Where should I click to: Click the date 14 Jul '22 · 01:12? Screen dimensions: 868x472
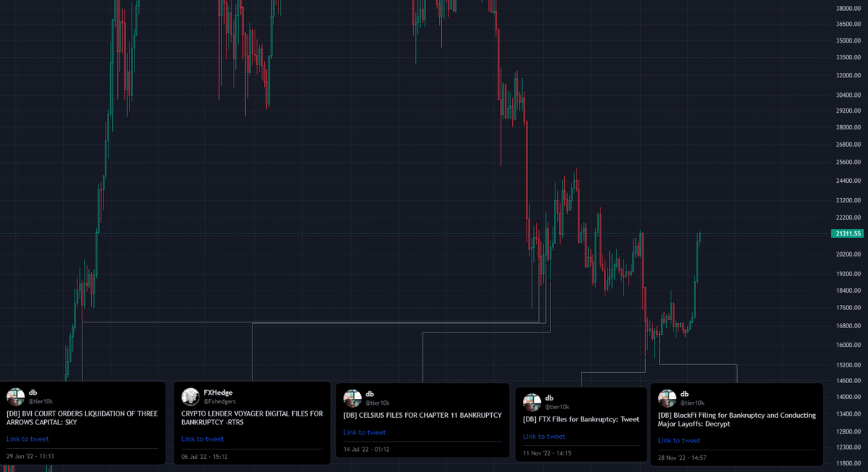(x=367, y=450)
